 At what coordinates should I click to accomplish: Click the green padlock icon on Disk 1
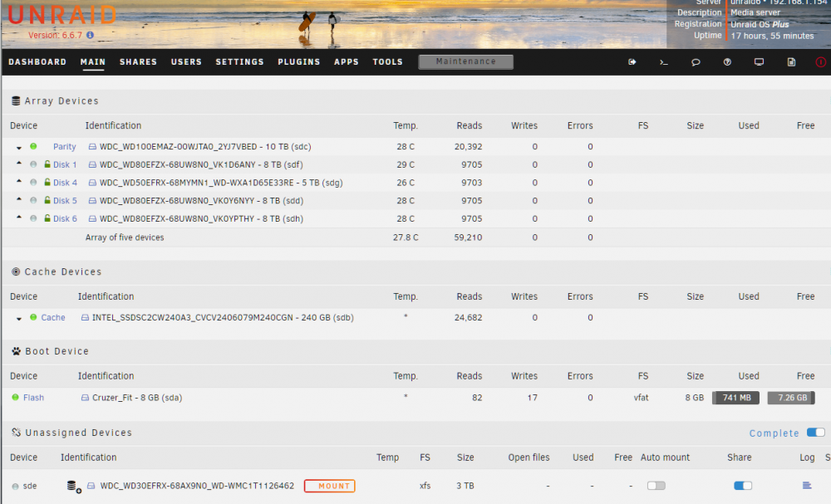[x=47, y=164]
